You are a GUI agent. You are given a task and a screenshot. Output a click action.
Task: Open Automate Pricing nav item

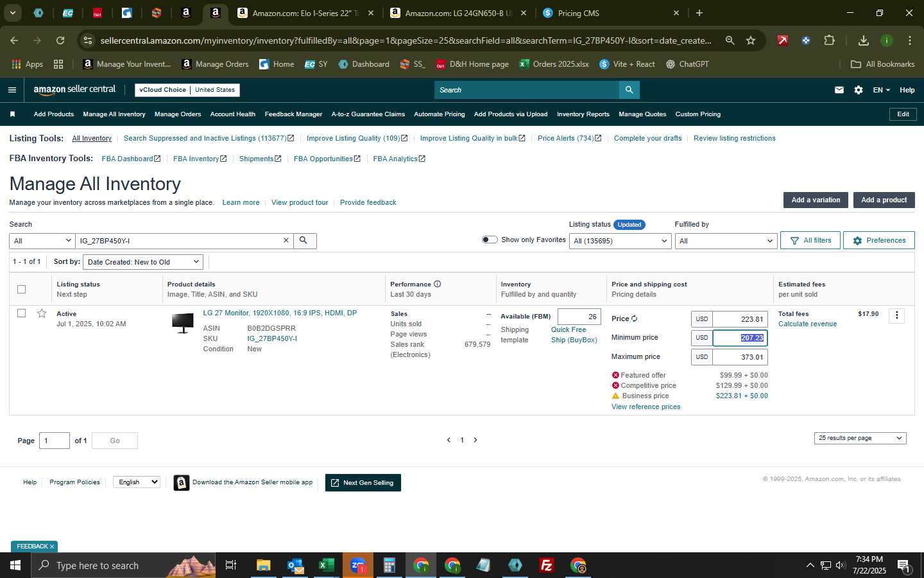tap(440, 114)
